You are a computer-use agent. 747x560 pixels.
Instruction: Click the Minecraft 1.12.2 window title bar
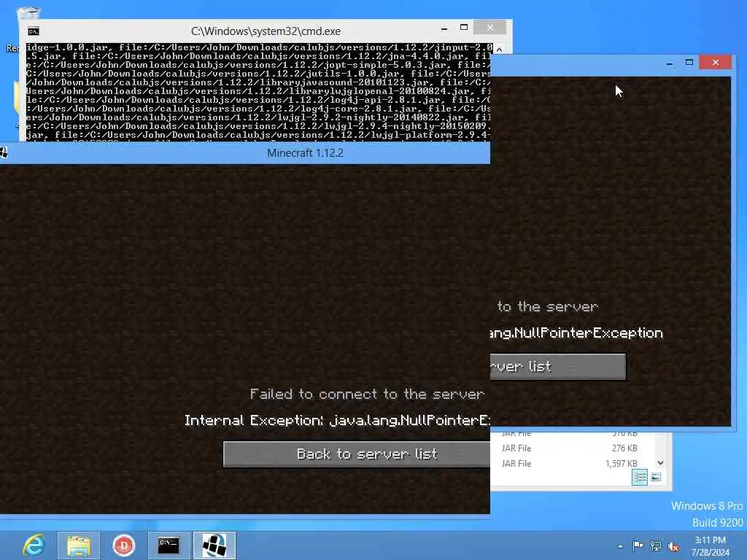pos(245,153)
